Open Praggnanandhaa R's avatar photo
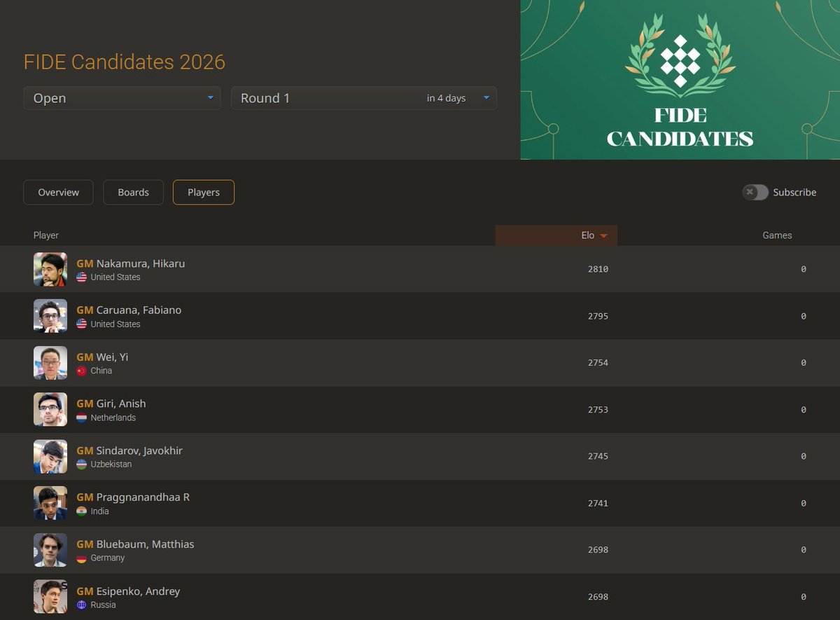Screen dimensions: 840x620 coord(50,503)
